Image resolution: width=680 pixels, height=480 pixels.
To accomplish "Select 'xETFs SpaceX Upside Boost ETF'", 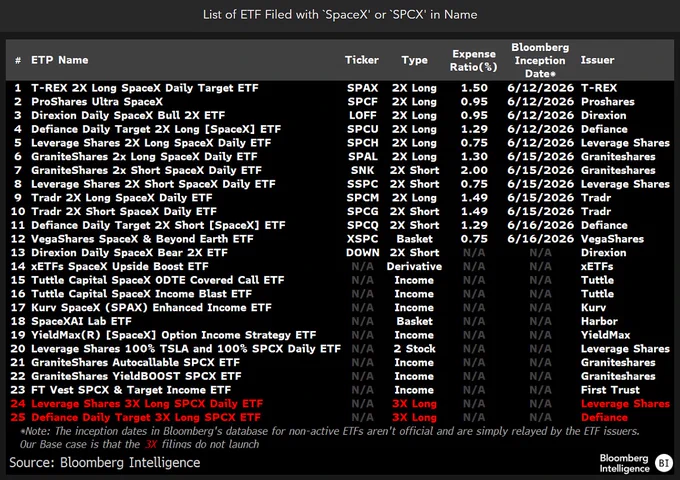I will [x=119, y=266].
